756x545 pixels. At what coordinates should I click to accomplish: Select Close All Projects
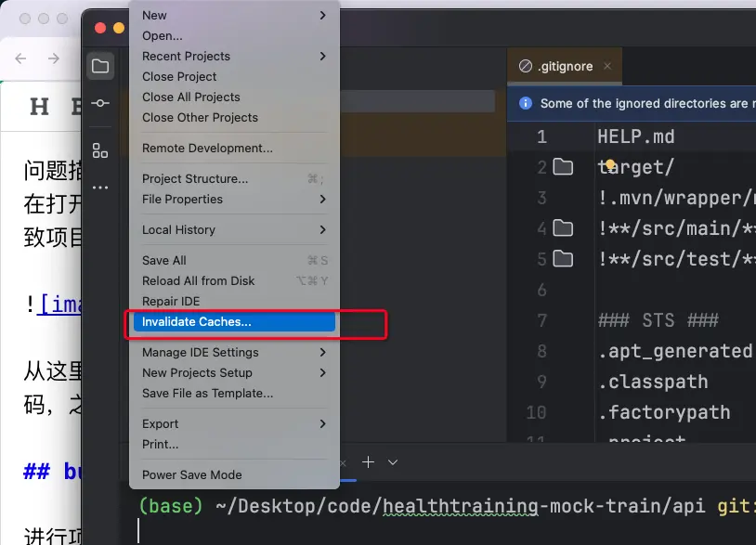point(234,97)
